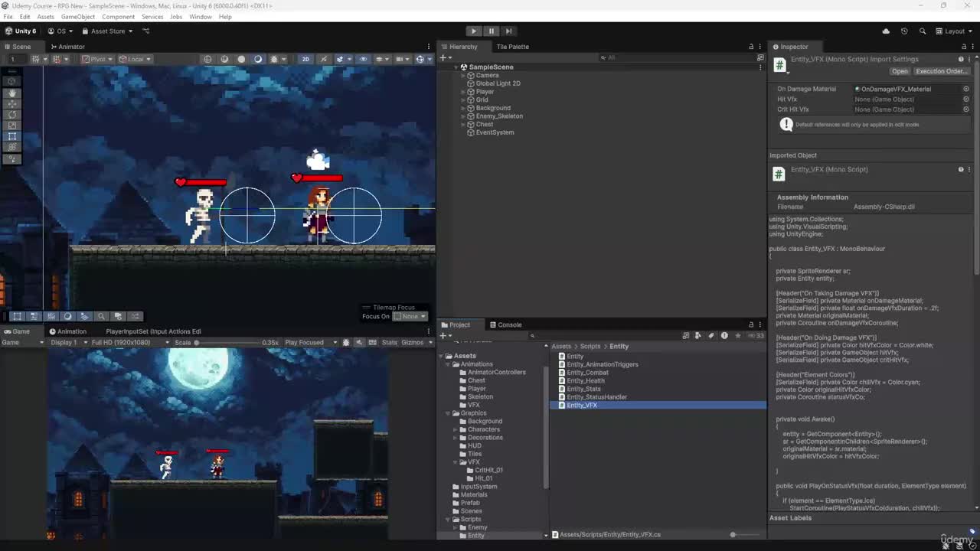Toggle 2D mode in Scene view

(x=305, y=59)
